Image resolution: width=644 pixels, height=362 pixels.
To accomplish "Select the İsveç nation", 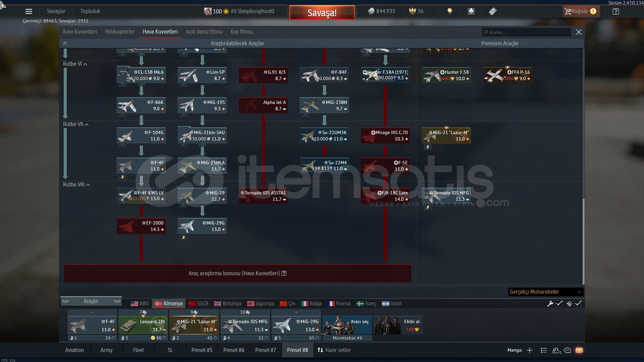I will 367,304.
